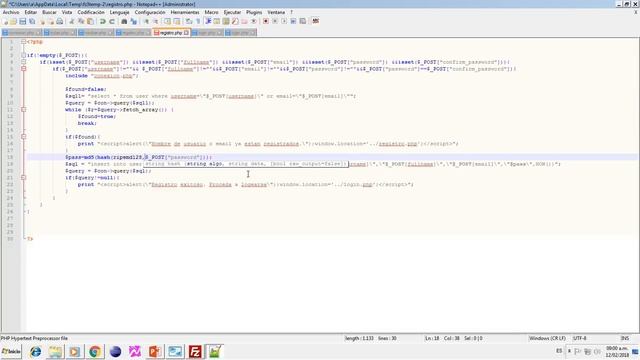
Task: Cut selection using the scissors icon
Action: point(71,21)
